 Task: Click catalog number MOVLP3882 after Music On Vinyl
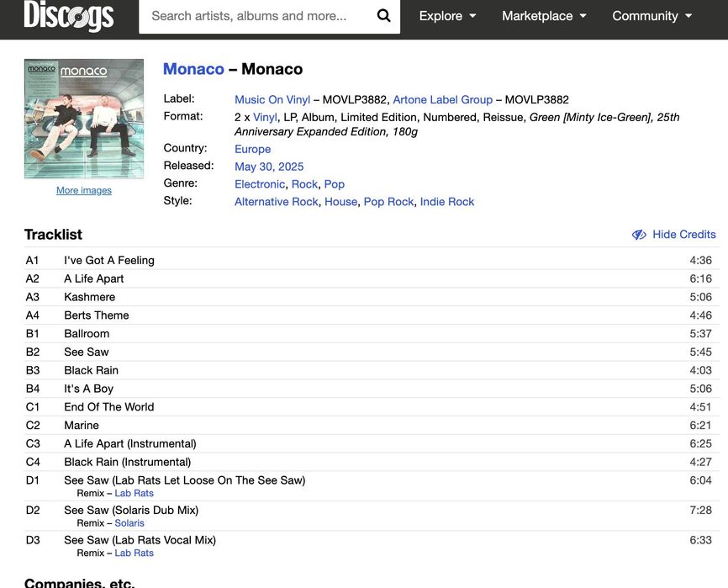354,99
